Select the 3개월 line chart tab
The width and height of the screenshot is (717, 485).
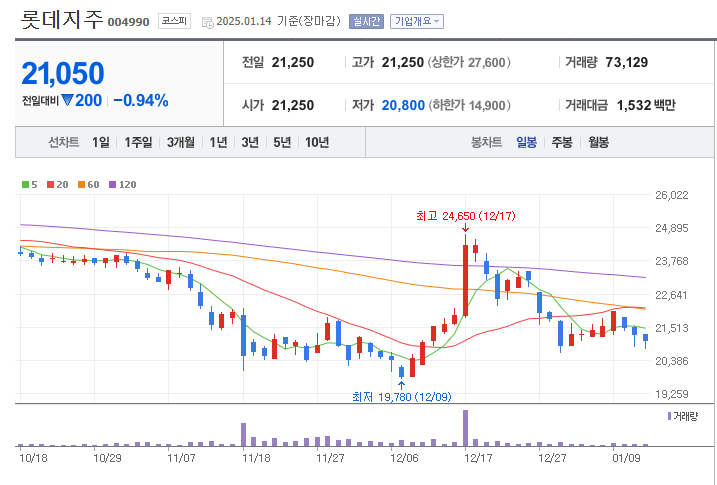click(181, 142)
